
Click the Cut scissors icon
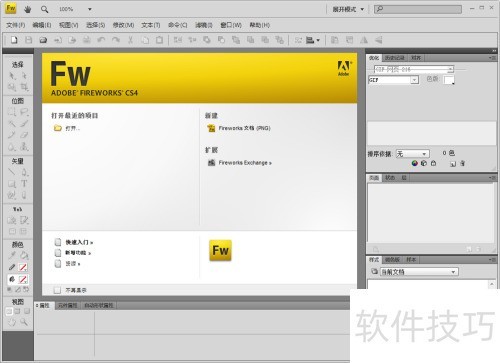click(x=130, y=40)
